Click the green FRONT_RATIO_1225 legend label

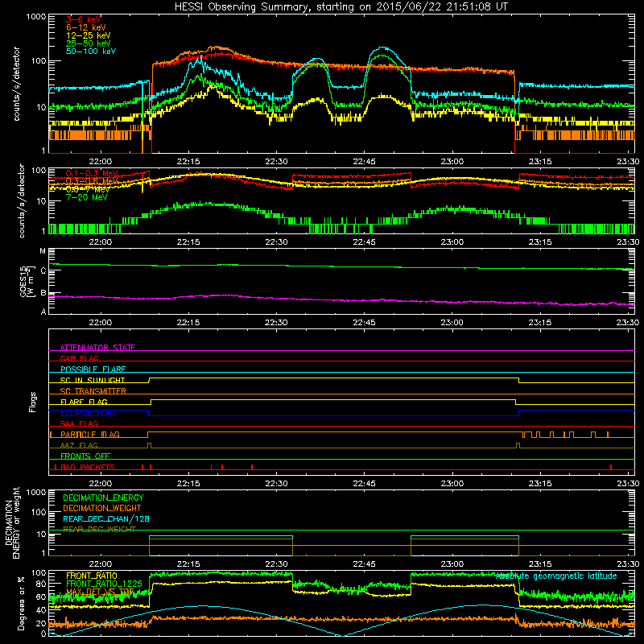104,584
